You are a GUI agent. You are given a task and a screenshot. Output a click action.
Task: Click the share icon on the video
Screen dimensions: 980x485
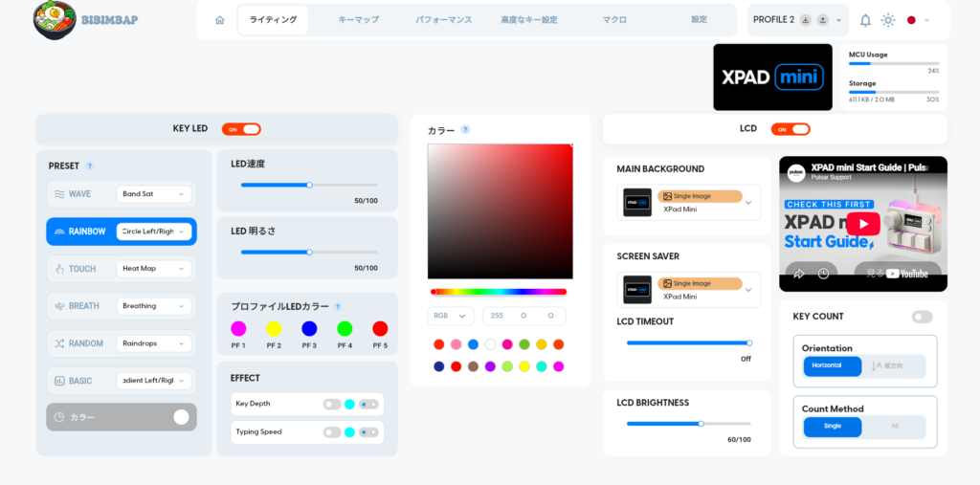[798, 274]
